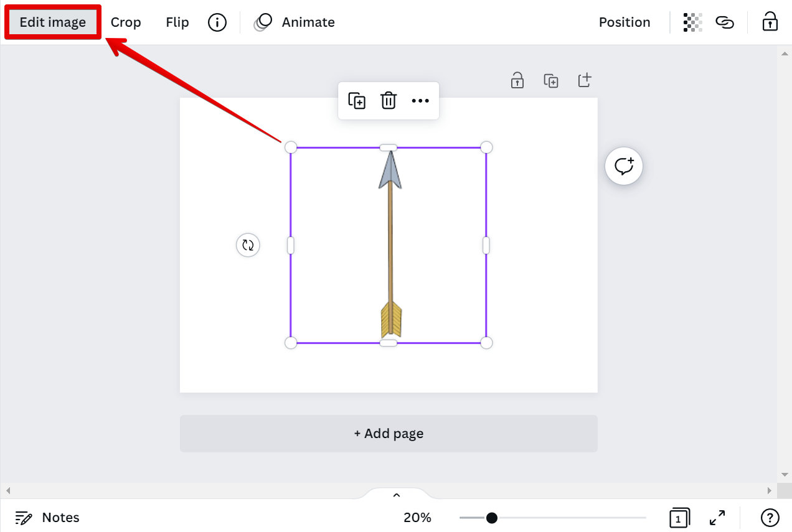This screenshot has height=532, width=792.
Task: Click the add comment bubble icon
Action: point(623,166)
